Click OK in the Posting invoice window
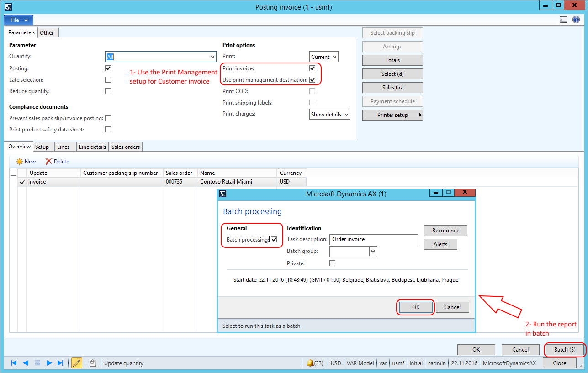The image size is (588, 373). (476, 350)
